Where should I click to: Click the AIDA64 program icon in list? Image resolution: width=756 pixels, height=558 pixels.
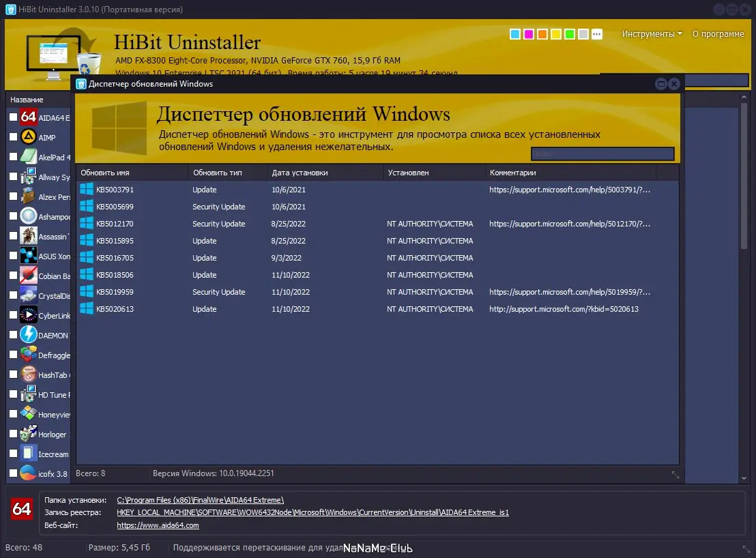tap(29, 117)
